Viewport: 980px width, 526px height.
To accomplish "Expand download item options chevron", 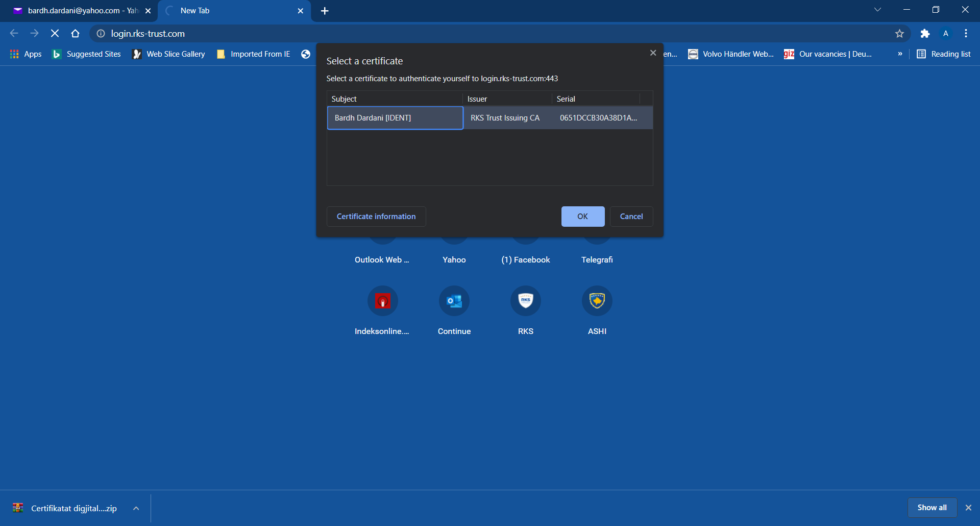I will coord(136,508).
